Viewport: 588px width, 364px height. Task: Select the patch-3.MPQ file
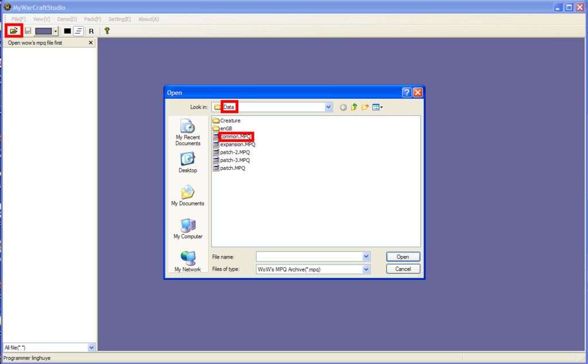[x=231, y=160]
